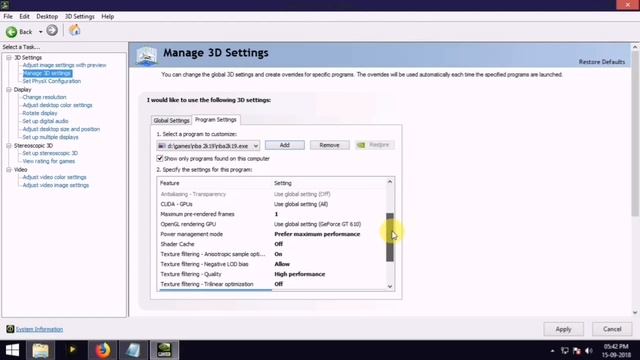The image size is (640, 360).
Task: Click the volume speaker tray icon
Action: point(589,351)
